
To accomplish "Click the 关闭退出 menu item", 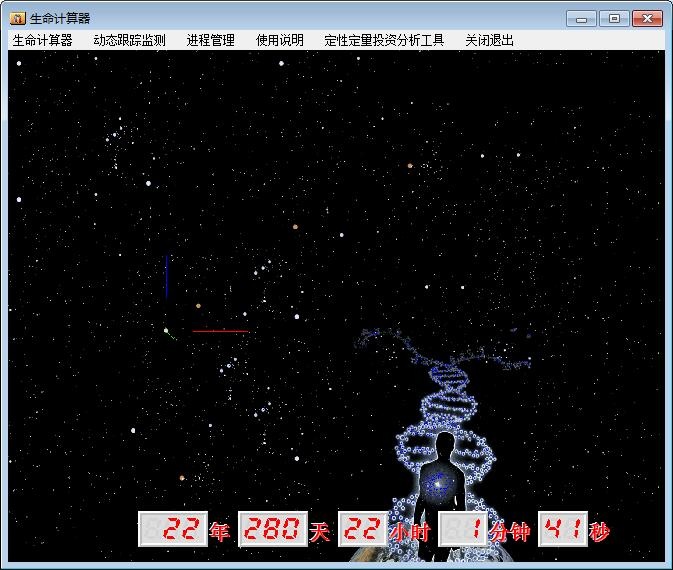I will click(490, 40).
